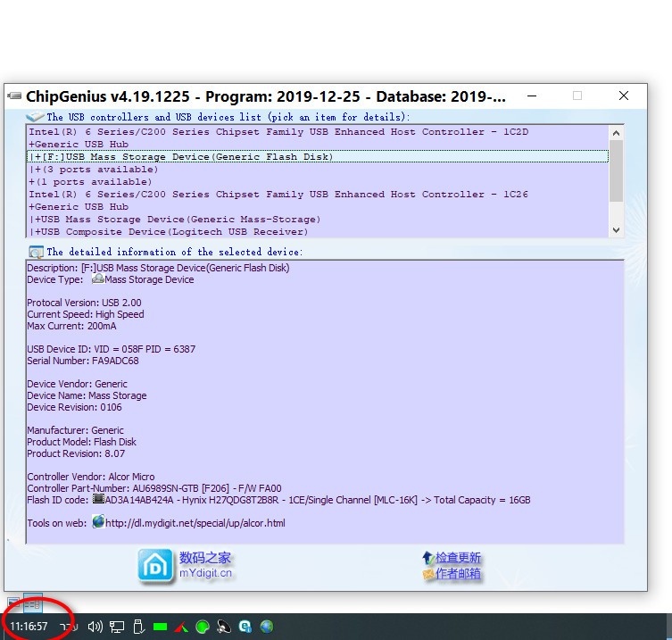Image resolution: width=672 pixels, height=640 pixels.
Task: Click the globe icon beside Tools on web
Action: (98, 522)
